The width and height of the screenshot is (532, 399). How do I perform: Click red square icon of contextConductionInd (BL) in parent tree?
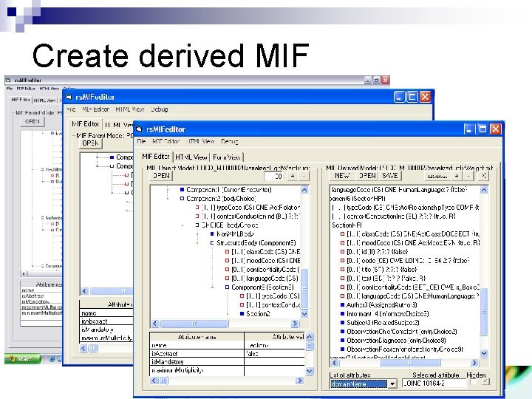pyautogui.click(x=197, y=216)
